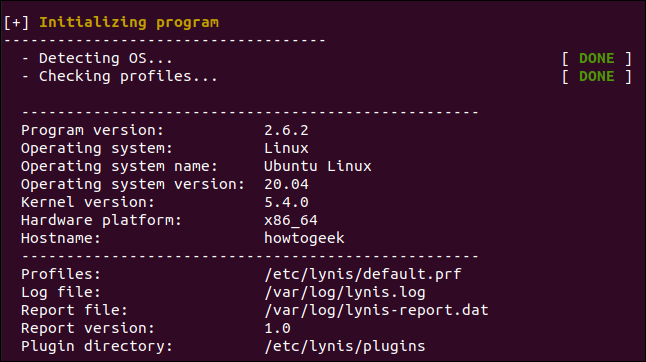Click the x86_64 hardware platform value
This screenshot has width=646, height=362.
[x=291, y=221]
